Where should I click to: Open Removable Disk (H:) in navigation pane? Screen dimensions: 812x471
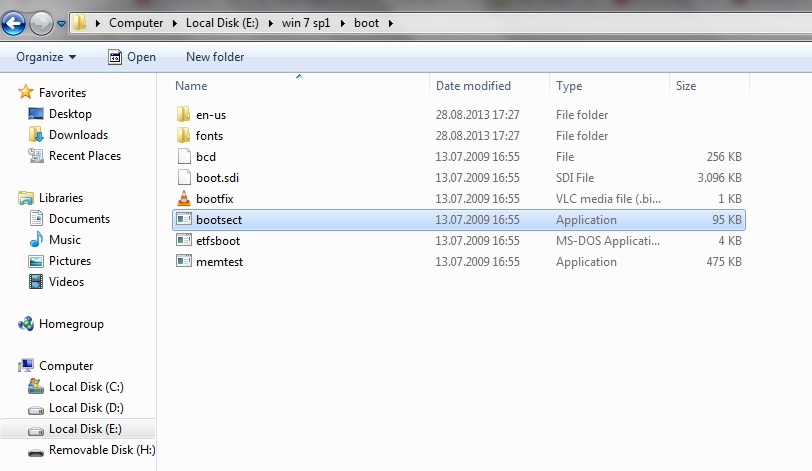(x=102, y=450)
